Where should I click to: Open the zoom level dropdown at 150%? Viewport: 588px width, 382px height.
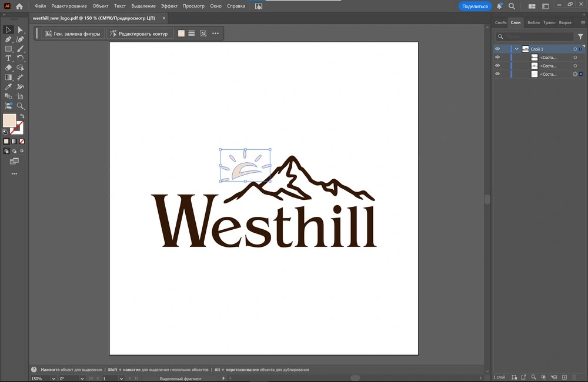tap(54, 378)
